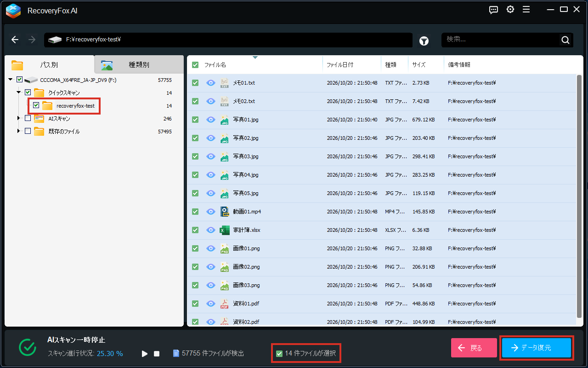Click the forward navigation arrow
Image resolution: width=588 pixels, height=368 pixels.
32,40
